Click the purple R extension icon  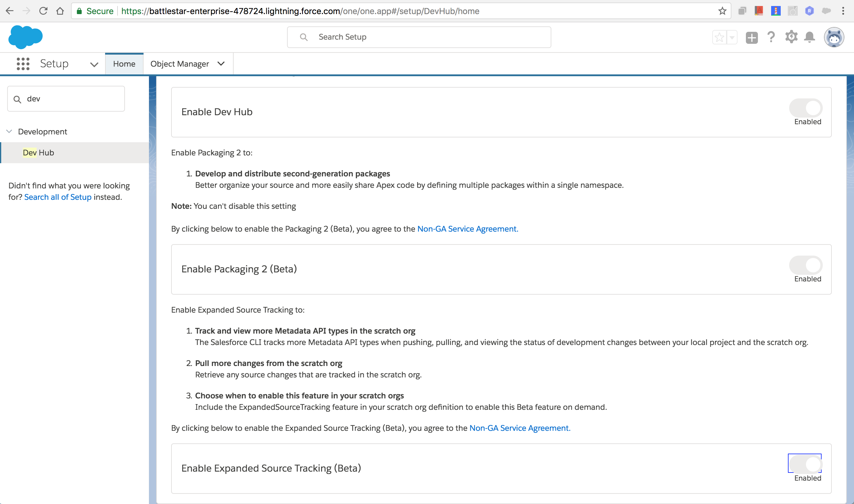(x=810, y=11)
